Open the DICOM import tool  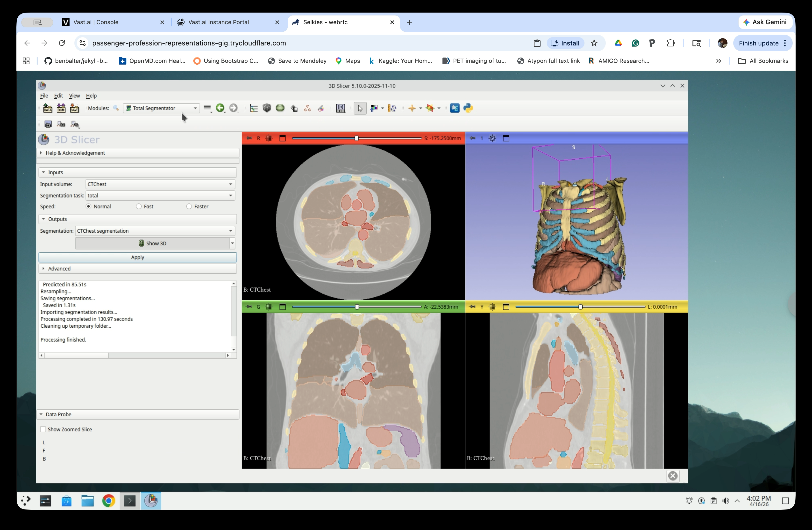[x=61, y=108]
